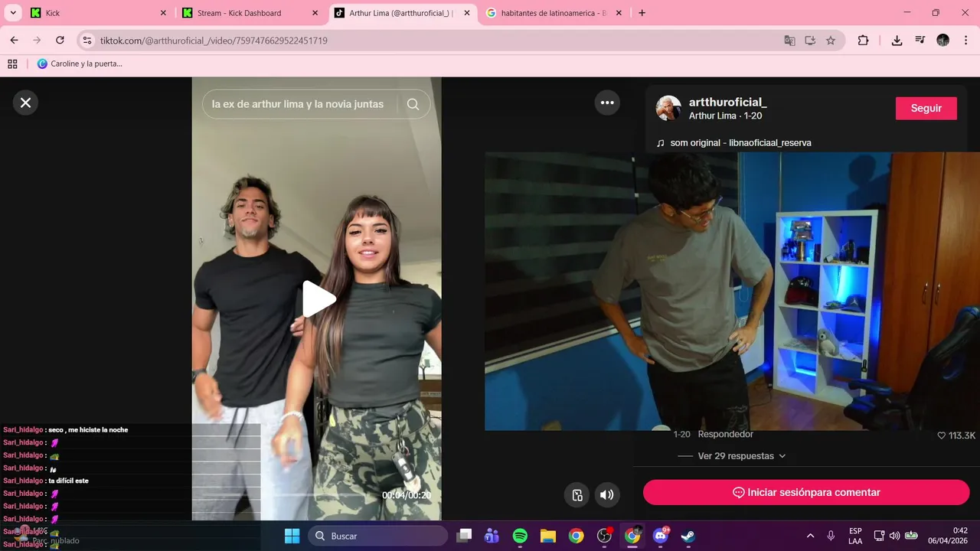Open the tab search dropdown arrow
980x551 pixels.
(x=13, y=13)
